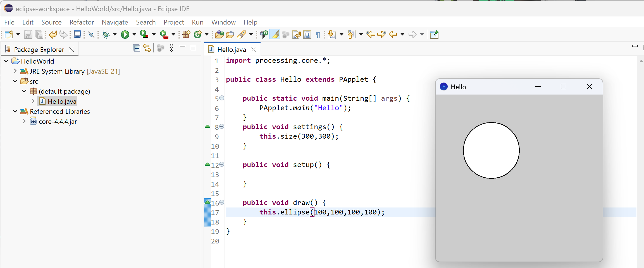Viewport: 644px width, 268px height.
Task: Navigate Back with yellow left arrow
Action: 393,34
